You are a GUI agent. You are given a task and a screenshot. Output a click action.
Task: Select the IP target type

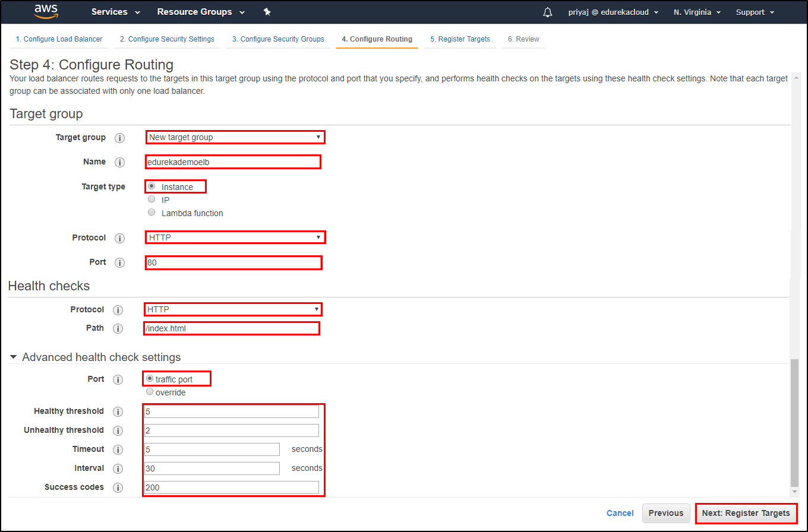151,199
